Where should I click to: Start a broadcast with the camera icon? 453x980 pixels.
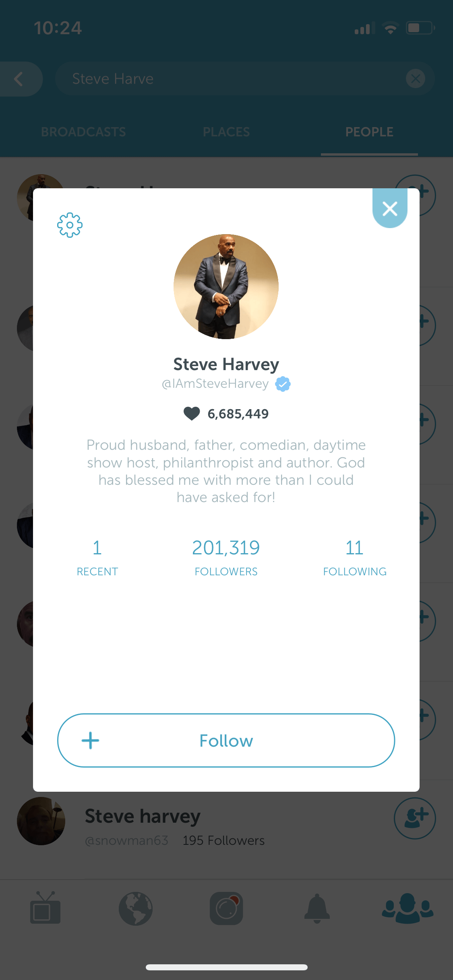tap(226, 908)
